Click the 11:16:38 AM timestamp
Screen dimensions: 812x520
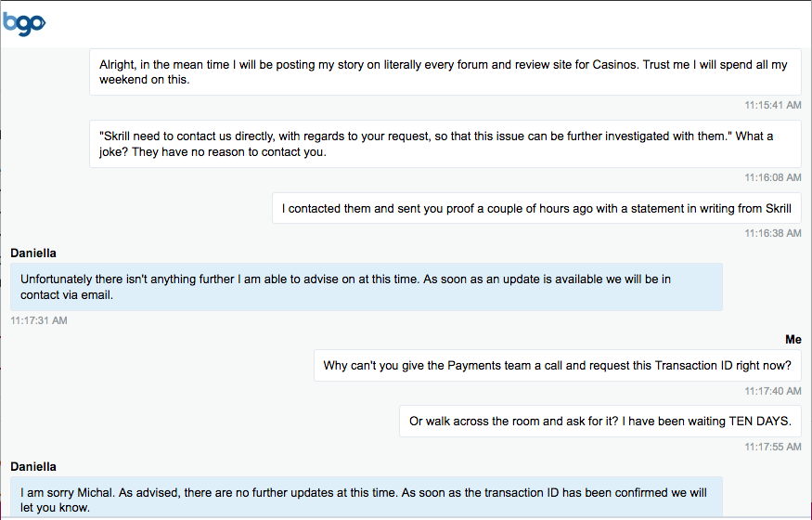coord(773,234)
